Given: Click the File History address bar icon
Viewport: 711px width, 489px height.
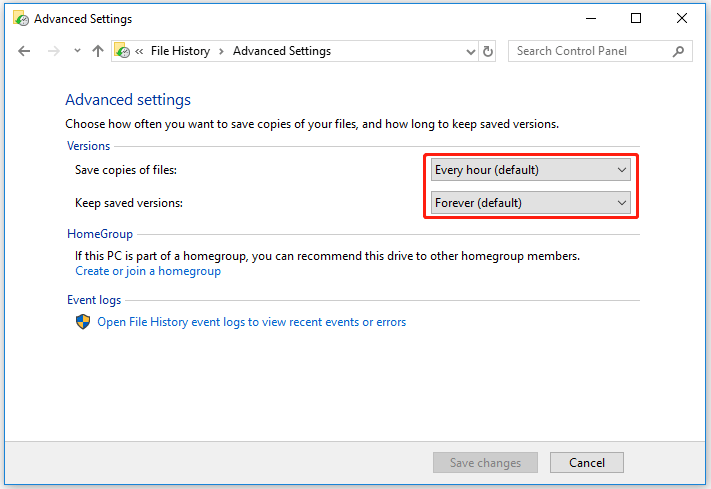Looking at the screenshot, I should (x=122, y=51).
